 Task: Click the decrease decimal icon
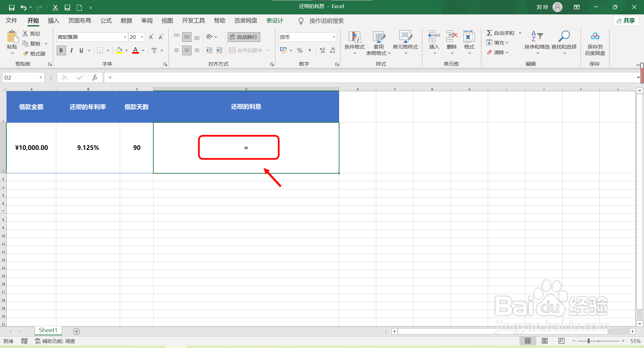(332, 50)
